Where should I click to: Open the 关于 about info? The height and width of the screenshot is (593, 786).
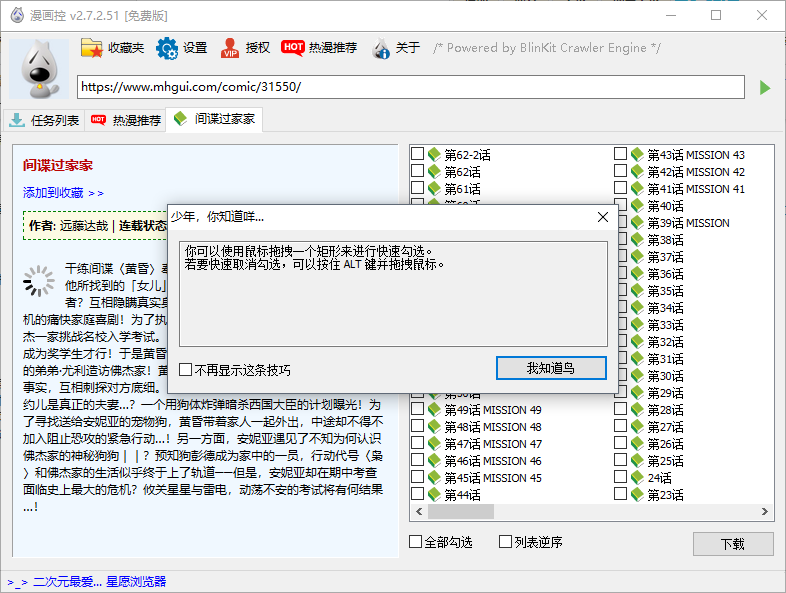(x=396, y=48)
